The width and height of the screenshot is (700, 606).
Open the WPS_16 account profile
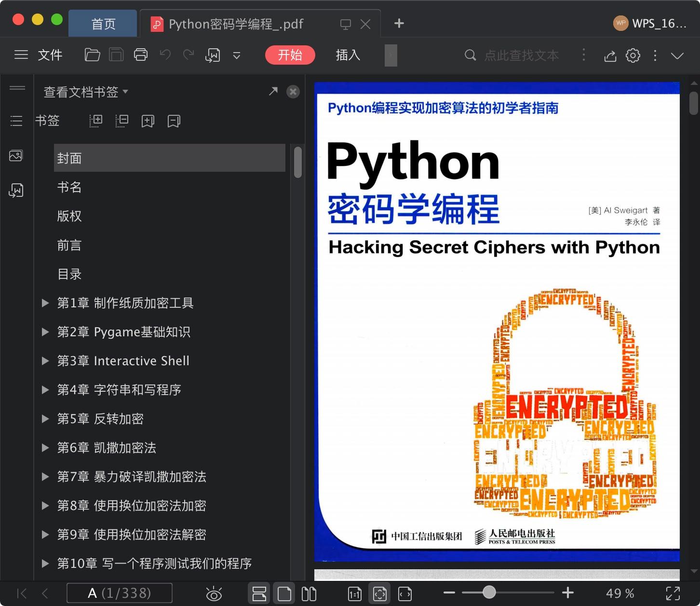[x=650, y=23]
